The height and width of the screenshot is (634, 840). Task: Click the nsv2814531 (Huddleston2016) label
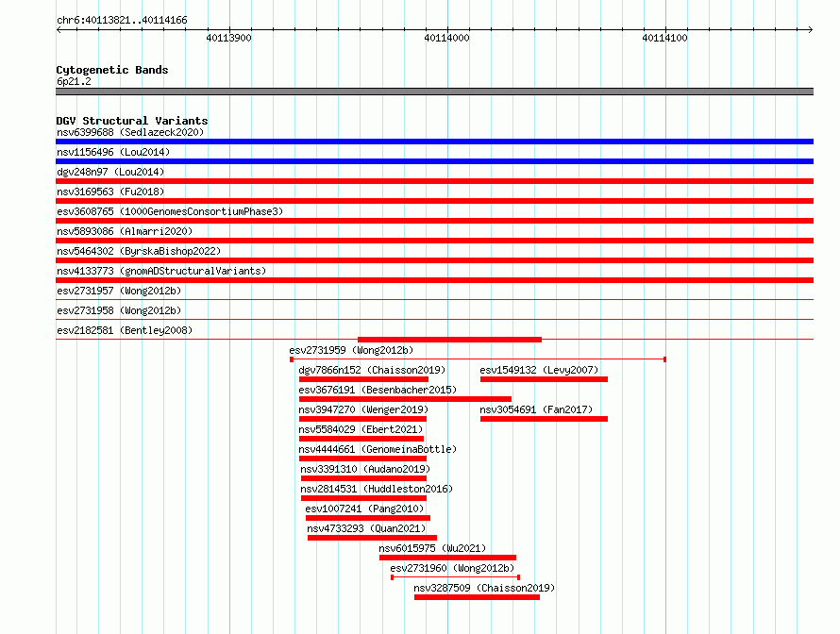pos(377,489)
